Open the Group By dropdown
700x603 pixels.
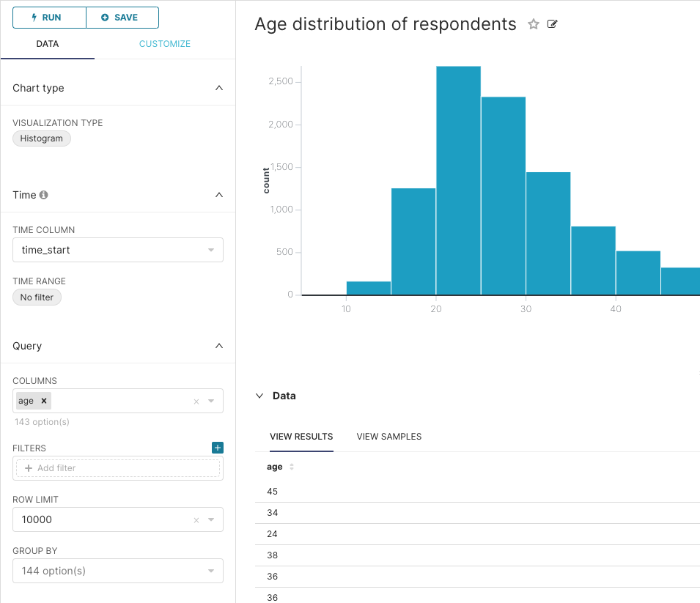(x=118, y=571)
